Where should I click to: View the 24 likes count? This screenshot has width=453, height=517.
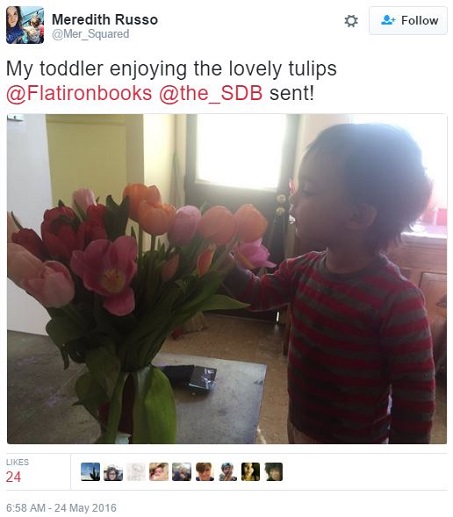pos(13,477)
